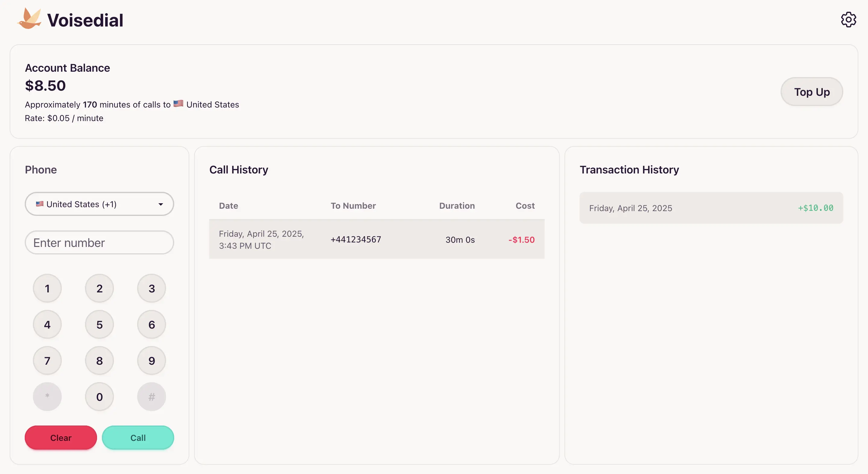Clear the entered phone number

click(x=61, y=438)
